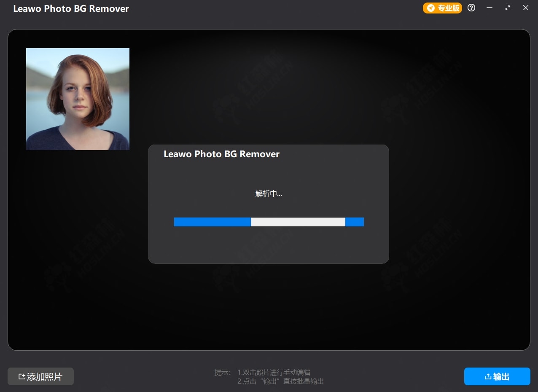Click the 解析中 progress bar
Screen dimensions: 538x392
tap(269, 222)
